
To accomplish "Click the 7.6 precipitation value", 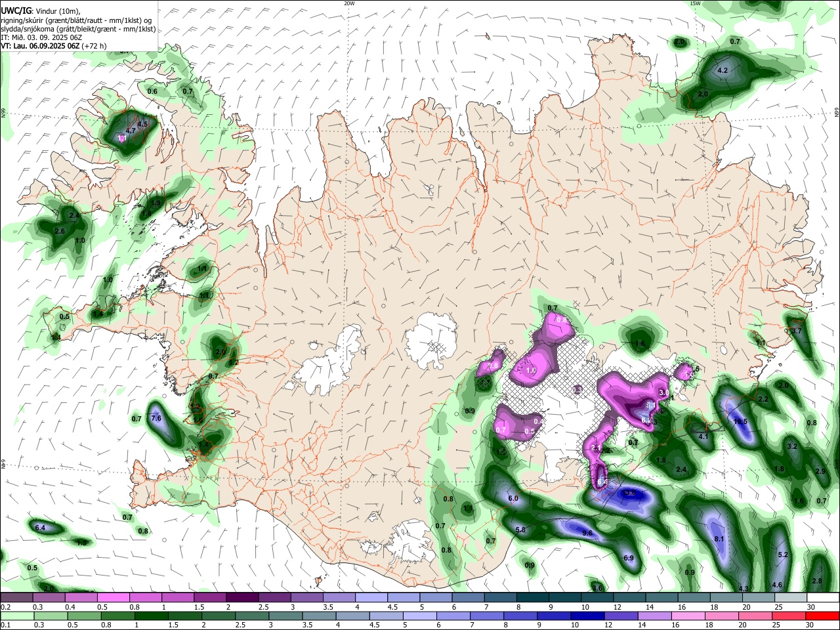I will [156, 418].
